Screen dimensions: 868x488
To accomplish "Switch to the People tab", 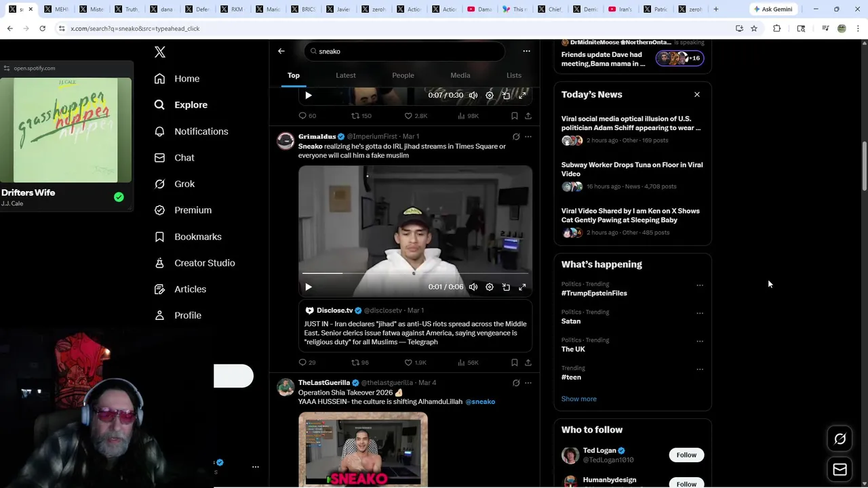I will [x=403, y=75].
